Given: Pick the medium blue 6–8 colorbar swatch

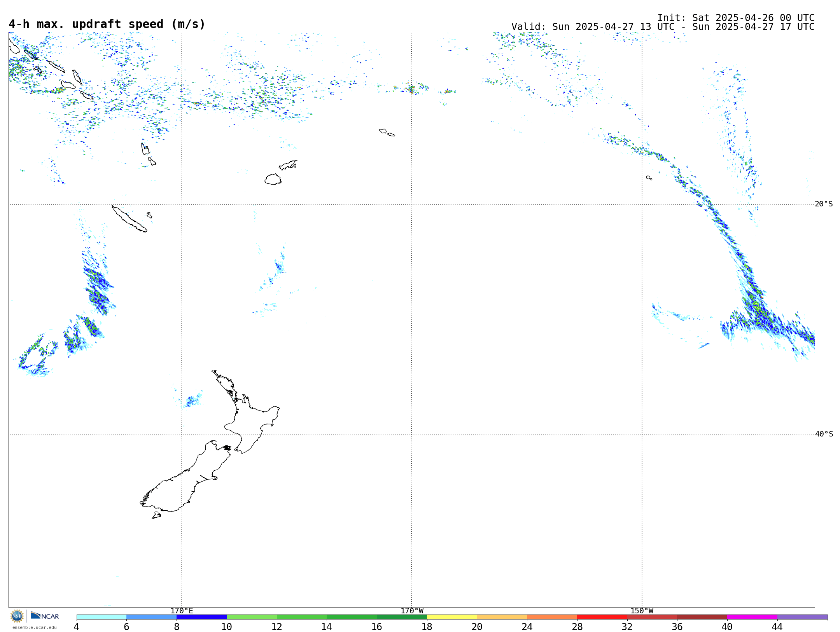Looking at the screenshot, I should point(152,617).
